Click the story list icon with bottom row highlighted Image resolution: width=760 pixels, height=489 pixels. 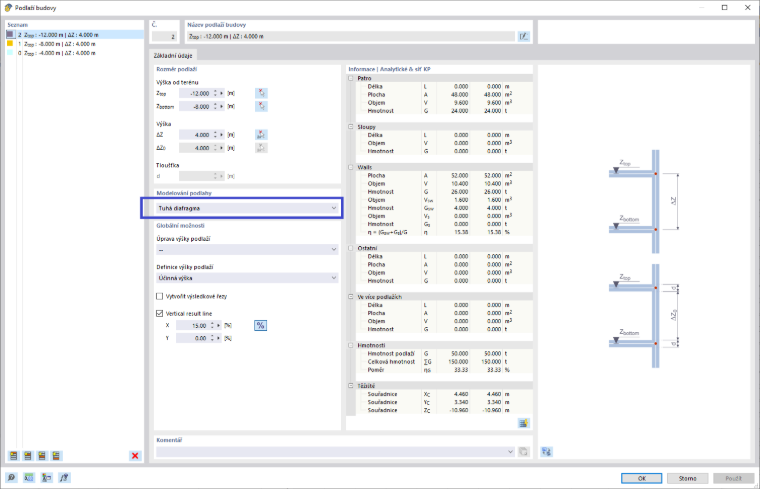pos(56,456)
